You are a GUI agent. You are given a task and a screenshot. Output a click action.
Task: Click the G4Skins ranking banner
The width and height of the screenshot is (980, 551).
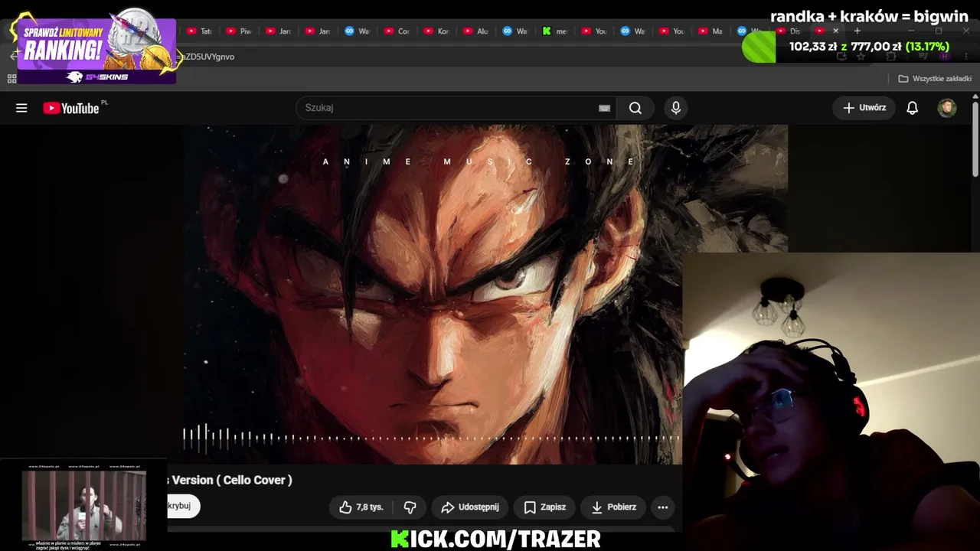(96, 50)
